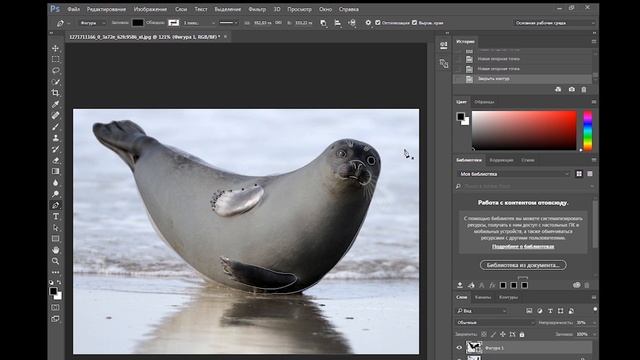Select the Rectangular Marquee tool
This screenshot has height=360, width=640.
[x=56, y=59]
